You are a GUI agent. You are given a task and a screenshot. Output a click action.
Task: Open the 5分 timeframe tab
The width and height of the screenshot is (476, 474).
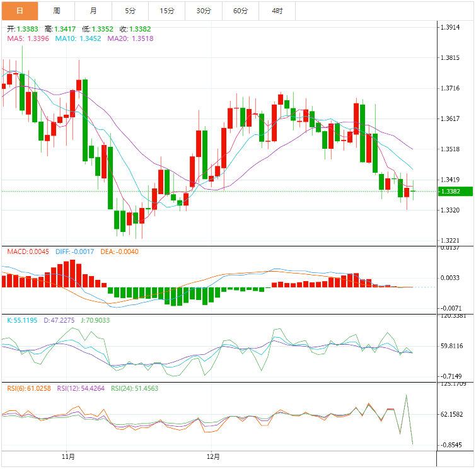(130, 11)
